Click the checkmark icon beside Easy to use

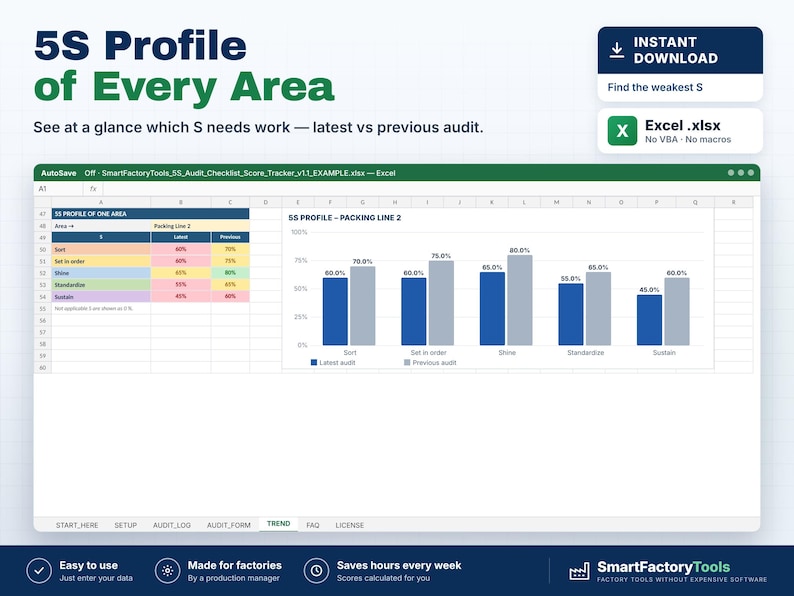[39, 571]
